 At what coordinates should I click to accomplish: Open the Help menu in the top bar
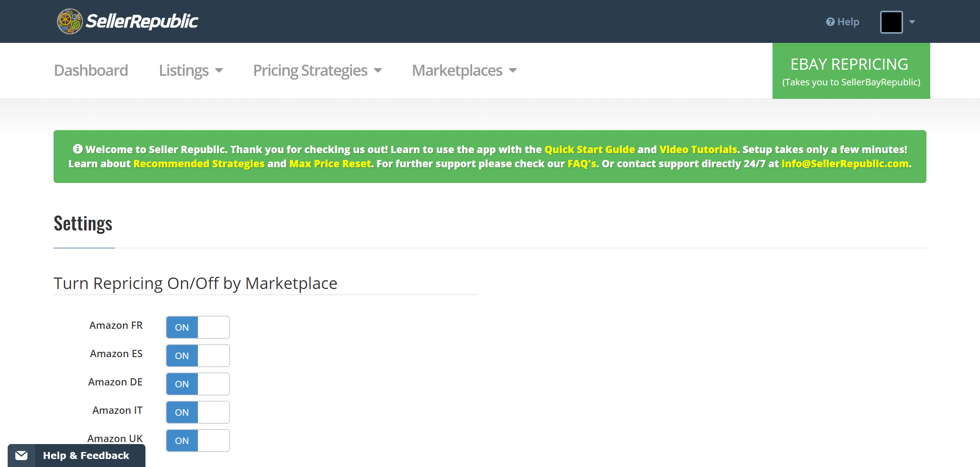(x=842, y=22)
